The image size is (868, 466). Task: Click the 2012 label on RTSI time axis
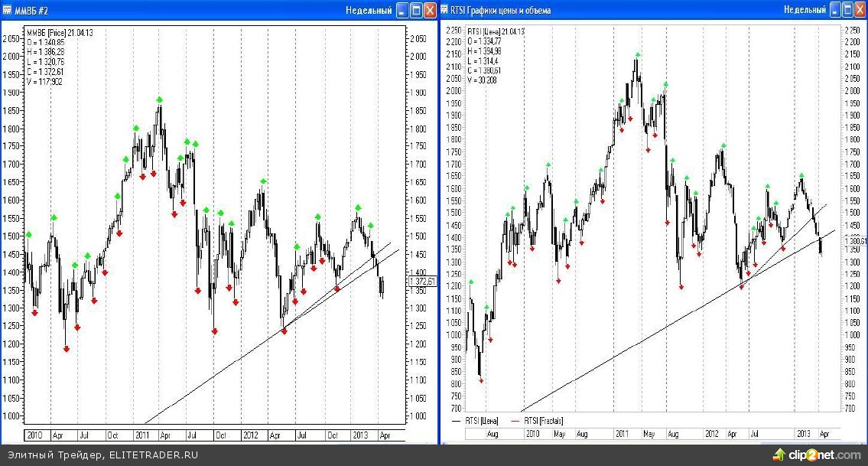click(713, 433)
